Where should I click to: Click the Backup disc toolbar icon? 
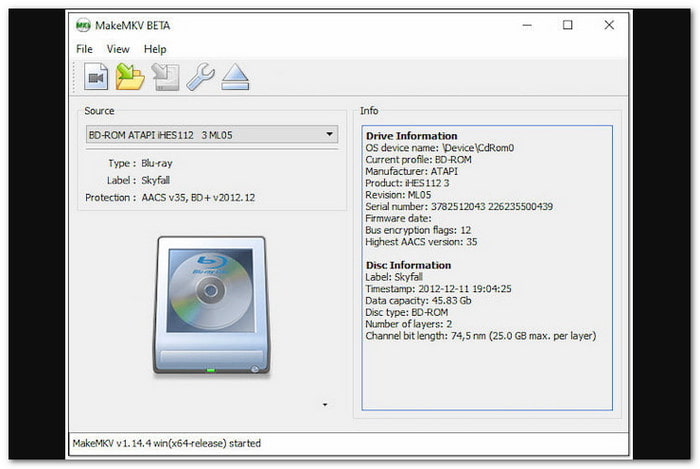(164, 76)
